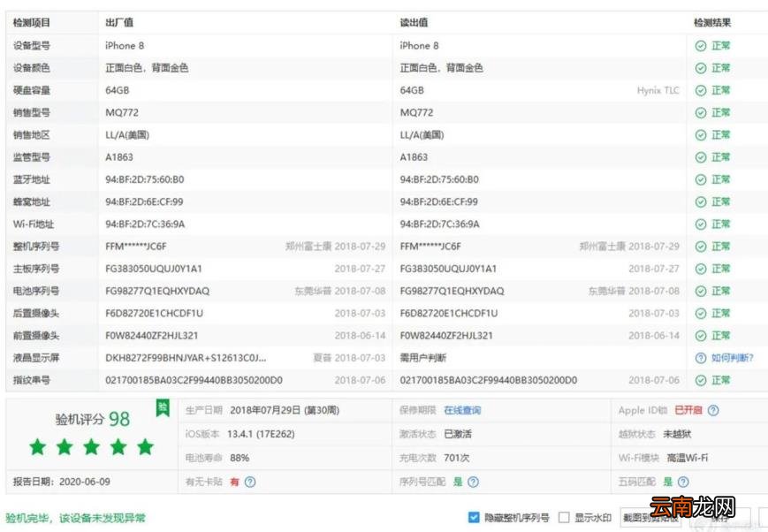Click factory serial FFM******JC6F

[x=136, y=247]
